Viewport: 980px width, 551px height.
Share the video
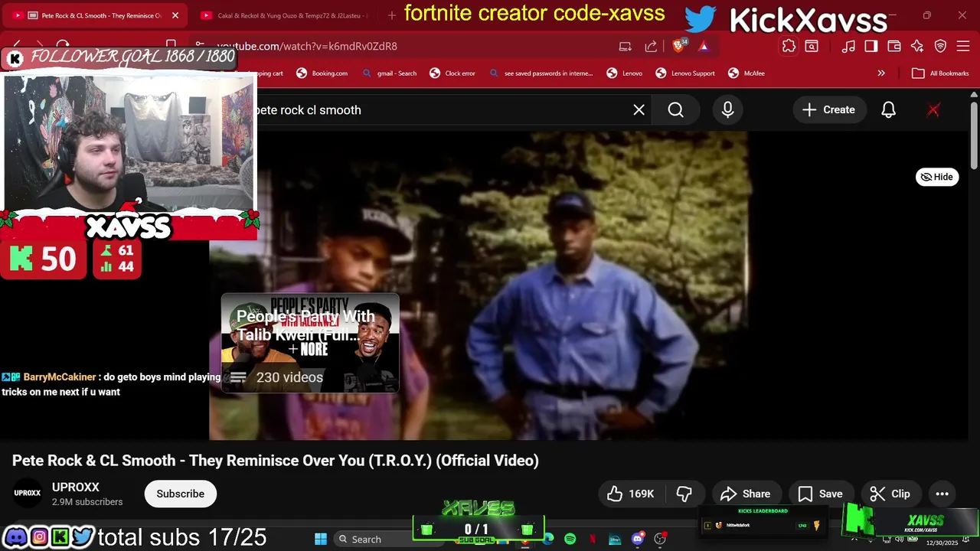[746, 494]
